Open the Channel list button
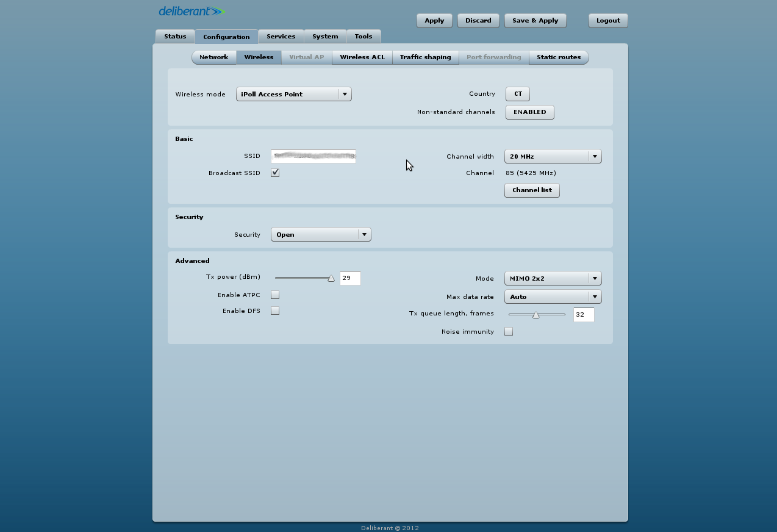This screenshot has height=532, width=777. (x=532, y=190)
